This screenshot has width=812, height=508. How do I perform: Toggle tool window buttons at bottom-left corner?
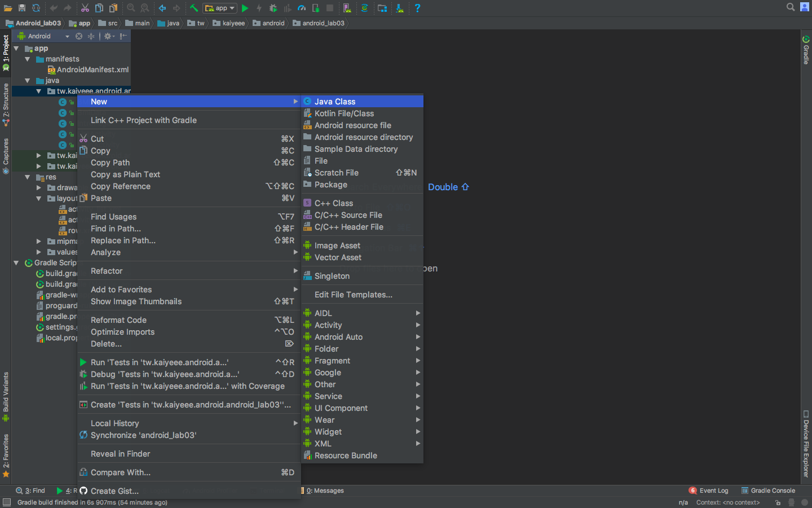7,502
